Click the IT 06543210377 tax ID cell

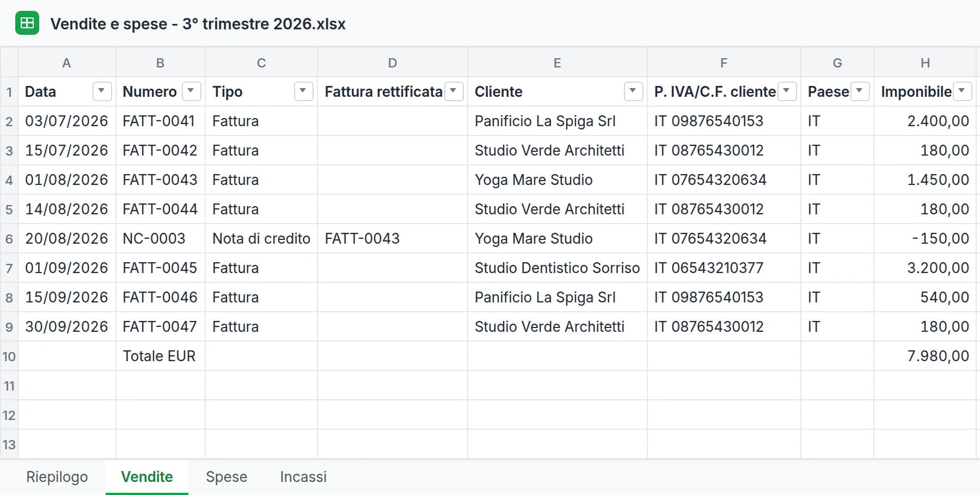click(724, 268)
